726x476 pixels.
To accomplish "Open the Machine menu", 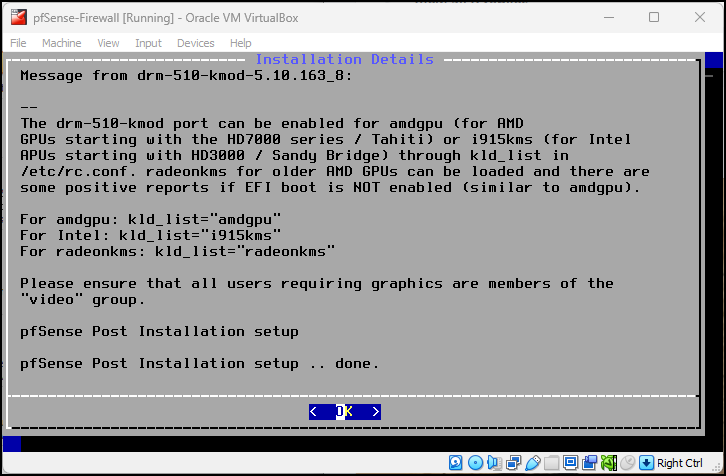I will [x=62, y=43].
